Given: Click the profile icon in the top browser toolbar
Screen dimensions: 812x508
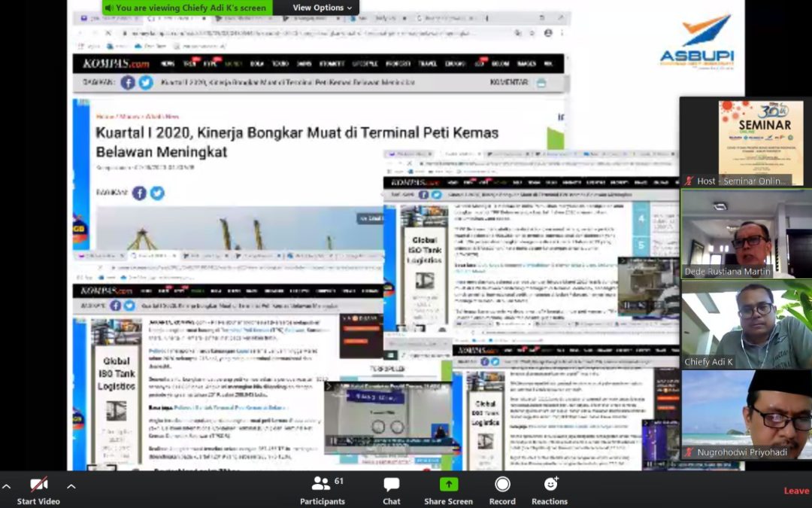Looking at the screenshot, I should coord(548,32).
